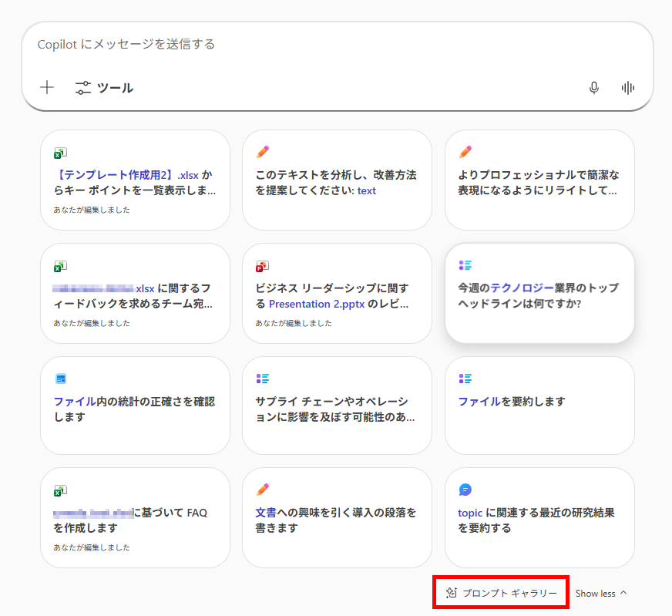This screenshot has height=616, width=672.
Task: Click the chevron next to Show less
Action: point(623,593)
